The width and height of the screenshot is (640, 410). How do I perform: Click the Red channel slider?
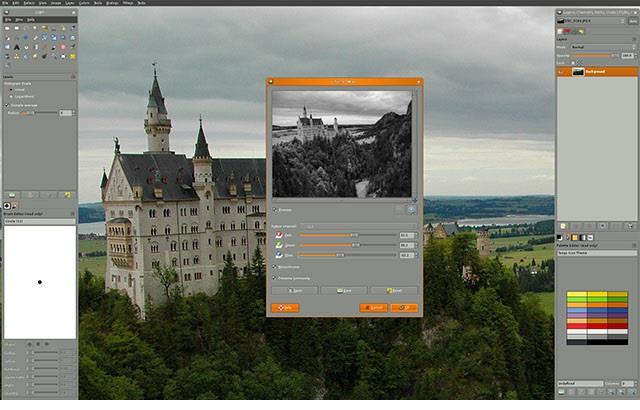347,235
